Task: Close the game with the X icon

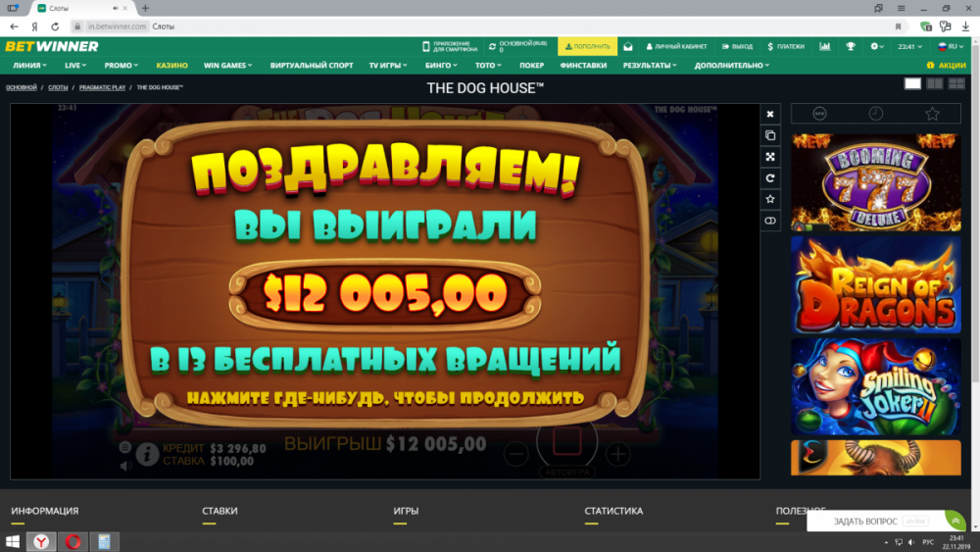Action: pos(770,114)
